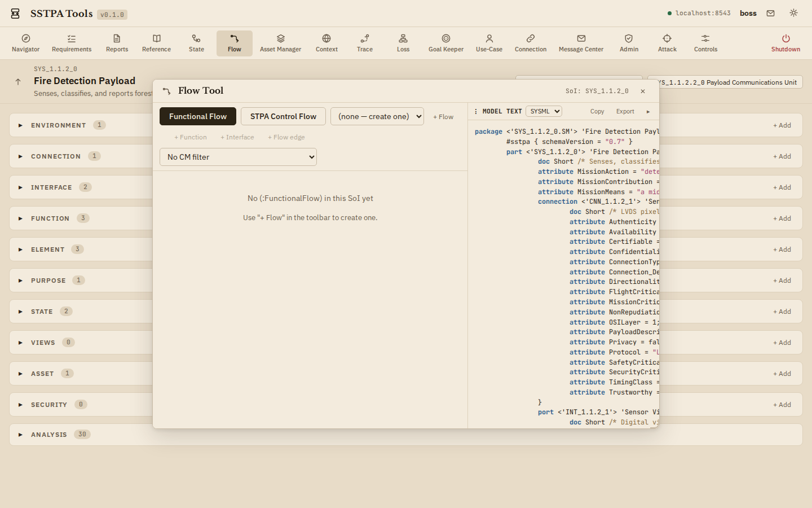Open the State tool
This screenshot has height=508, width=812.
[x=196, y=43]
